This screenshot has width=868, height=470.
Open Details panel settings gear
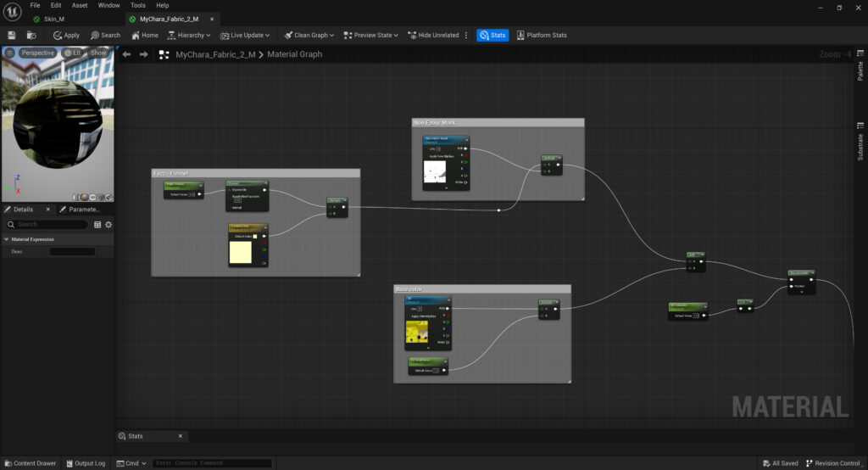(x=108, y=225)
